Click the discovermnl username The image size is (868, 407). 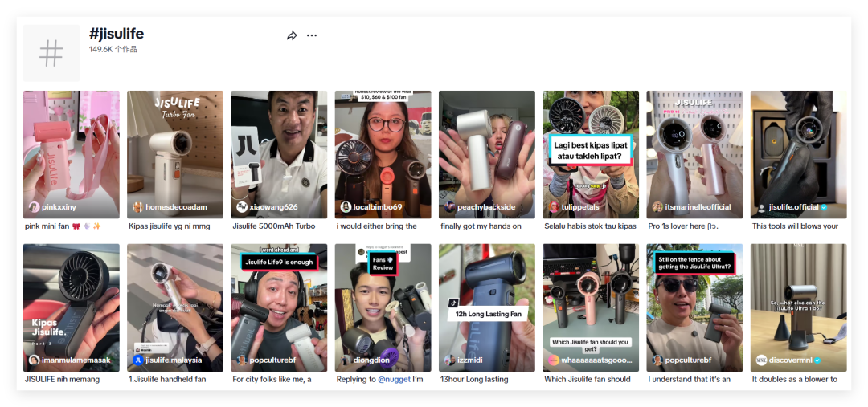[790, 360]
